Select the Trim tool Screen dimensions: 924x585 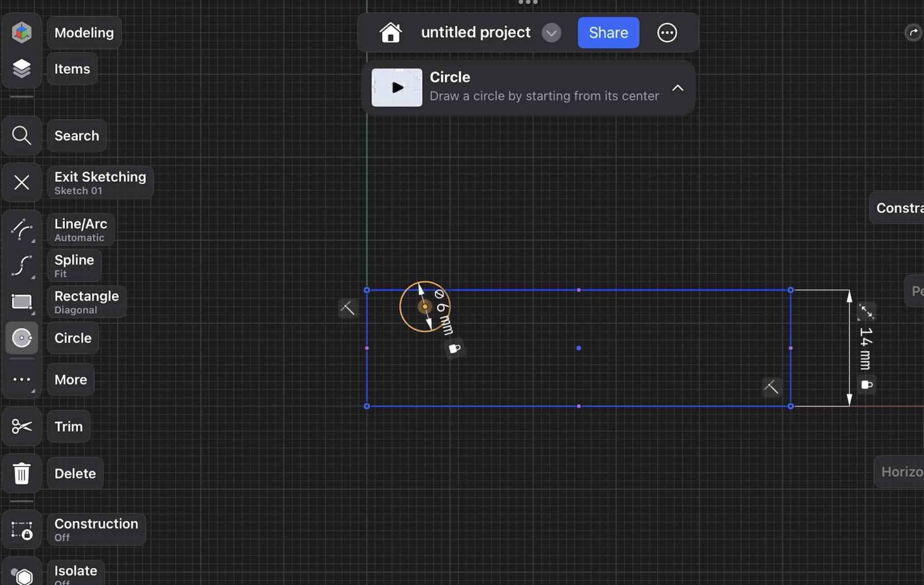tap(21, 426)
